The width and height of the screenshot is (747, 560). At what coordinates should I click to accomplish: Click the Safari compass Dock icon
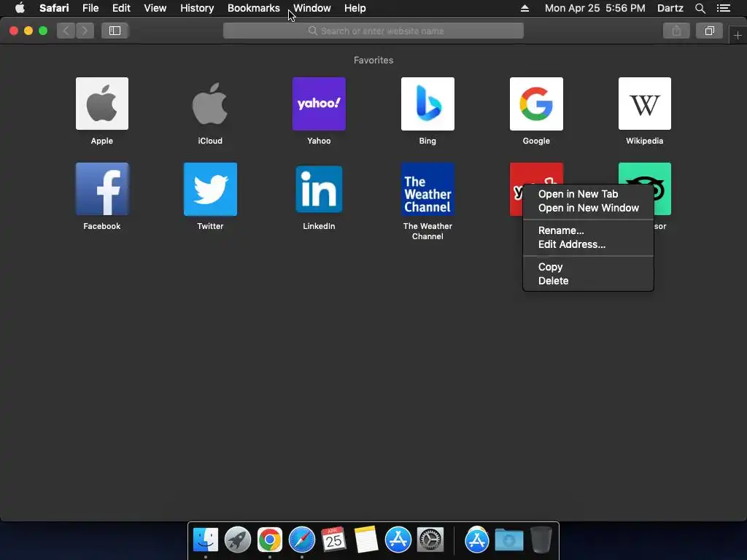point(301,540)
